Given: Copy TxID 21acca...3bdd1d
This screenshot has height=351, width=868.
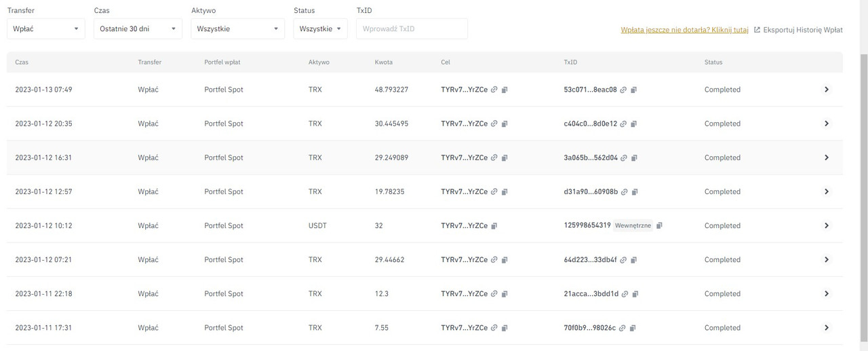Looking at the screenshot, I should [635, 293].
